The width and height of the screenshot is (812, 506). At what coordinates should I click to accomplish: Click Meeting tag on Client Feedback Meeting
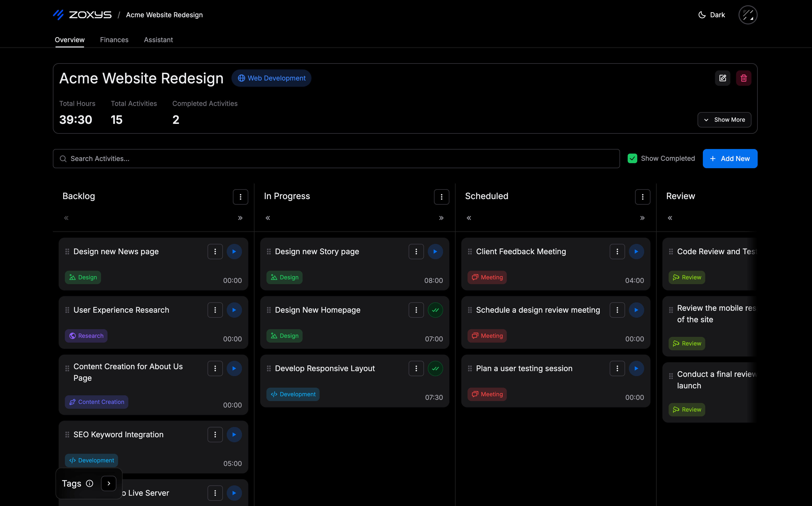(x=487, y=277)
